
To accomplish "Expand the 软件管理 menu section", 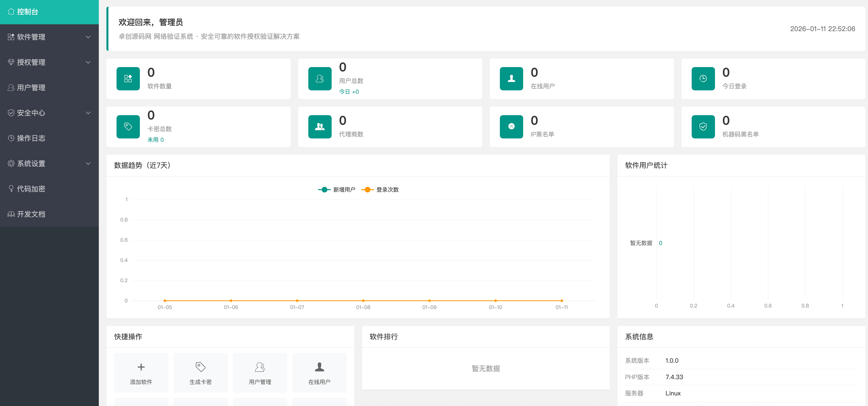I will [x=88, y=37].
